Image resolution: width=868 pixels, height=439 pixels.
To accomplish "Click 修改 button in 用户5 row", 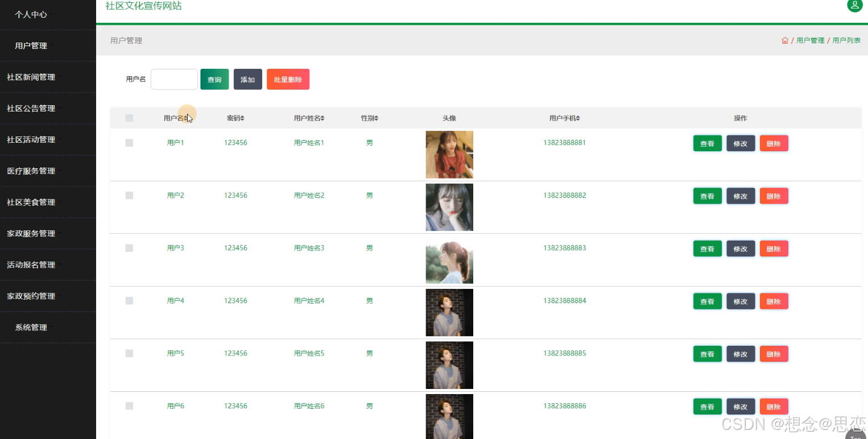I will (741, 354).
